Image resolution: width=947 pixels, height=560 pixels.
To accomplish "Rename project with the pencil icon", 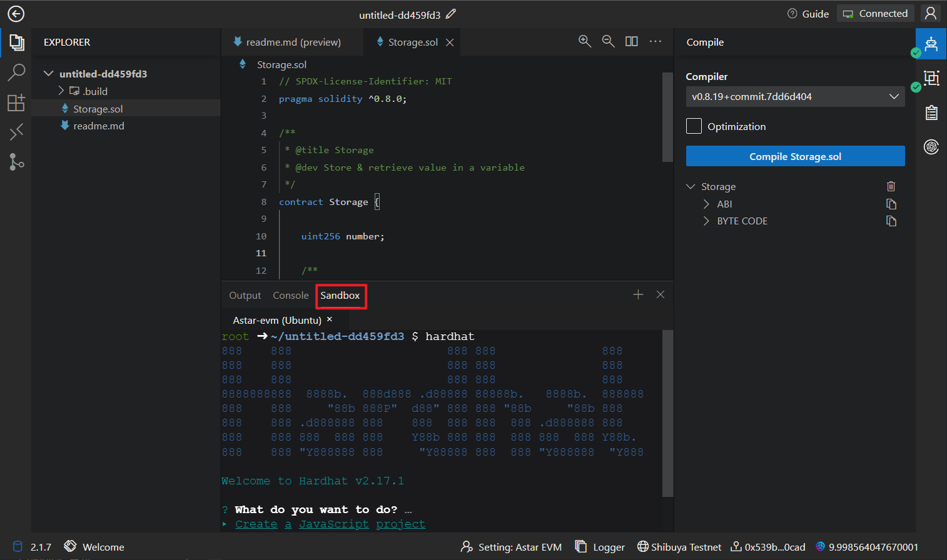I will coord(451,14).
